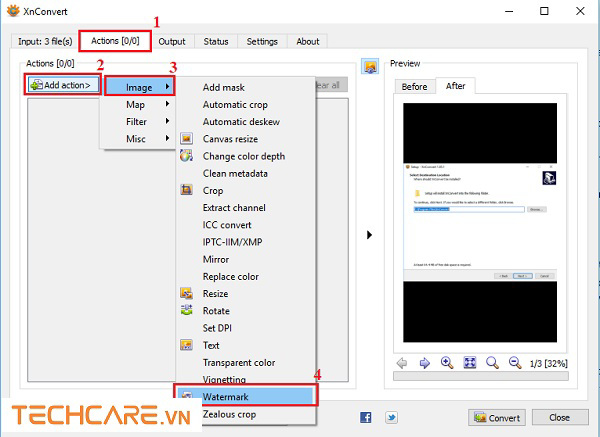Choose ICC convert action
600x437 pixels.
pyautogui.click(x=246, y=225)
